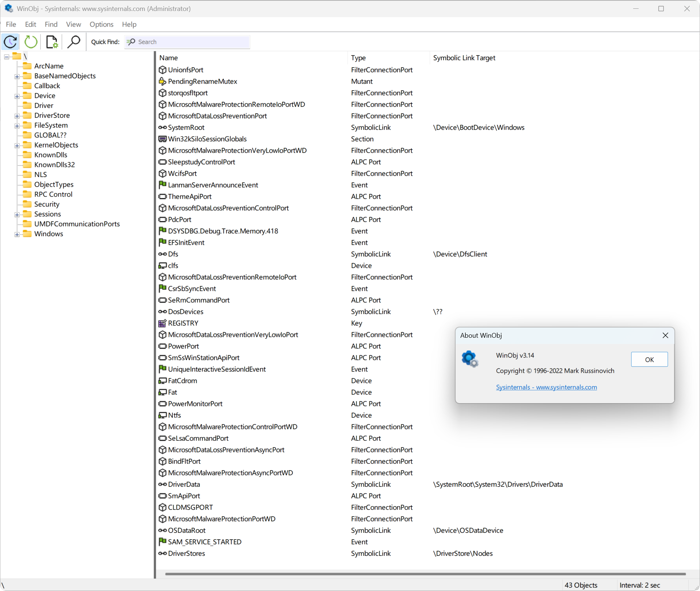
Task: Sort the list by the Name column
Action: (252, 58)
